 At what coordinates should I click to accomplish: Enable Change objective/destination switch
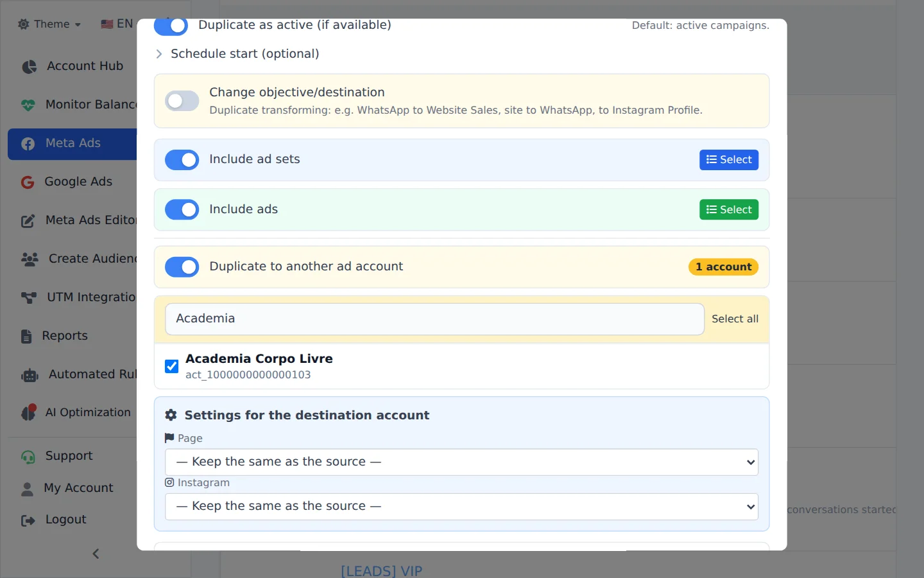(x=182, y=101)
